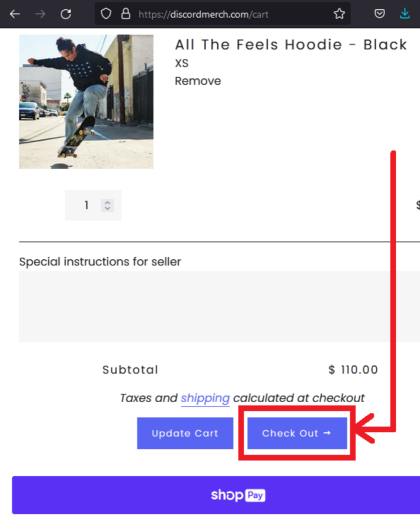The image size is (420, 517).
Task: Reload the current page
Action: point(66,14)
